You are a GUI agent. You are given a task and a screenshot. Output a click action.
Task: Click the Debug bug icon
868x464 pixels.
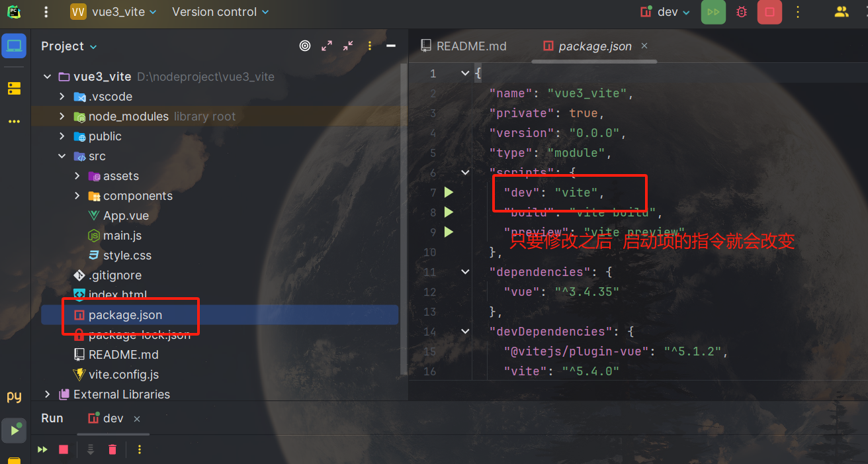742,12
